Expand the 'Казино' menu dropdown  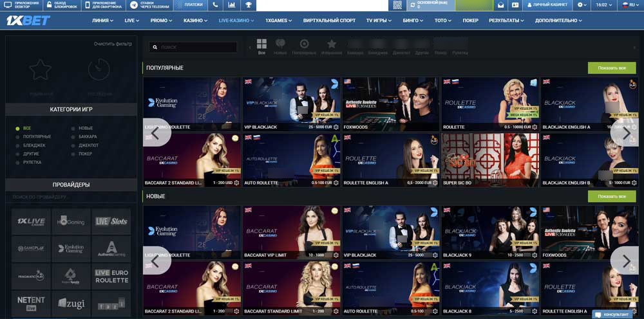tap(195, 20)
